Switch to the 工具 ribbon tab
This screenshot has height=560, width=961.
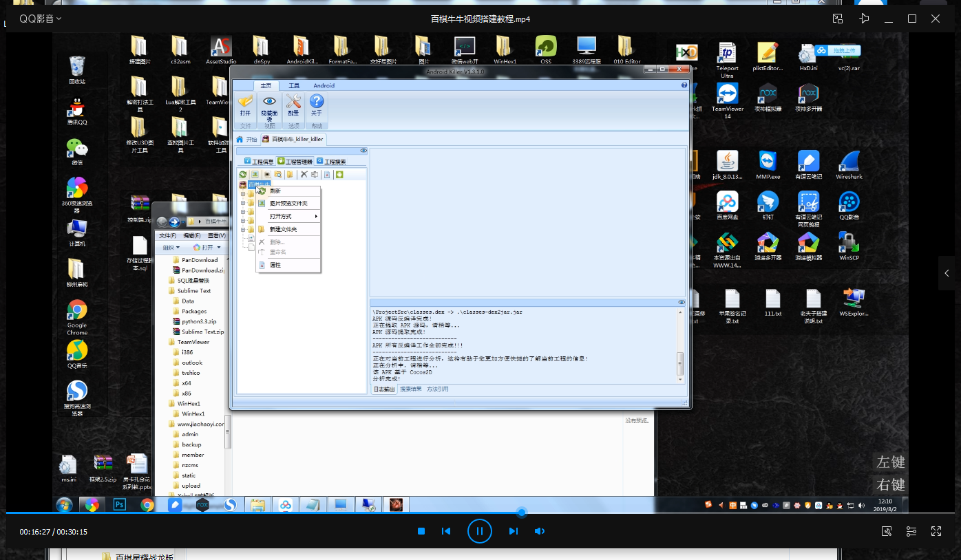tap(294, 85)
